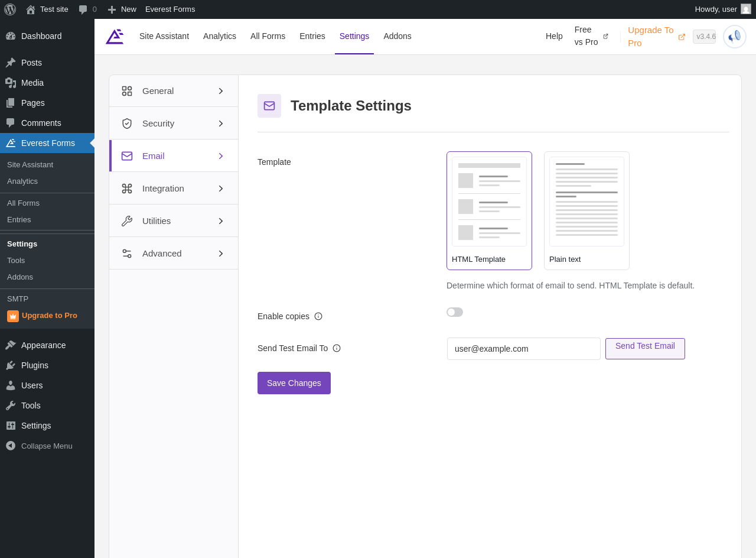756x558 pixels.
Task: Click info icon beside Send Test Email To
Action: point(337,348)
